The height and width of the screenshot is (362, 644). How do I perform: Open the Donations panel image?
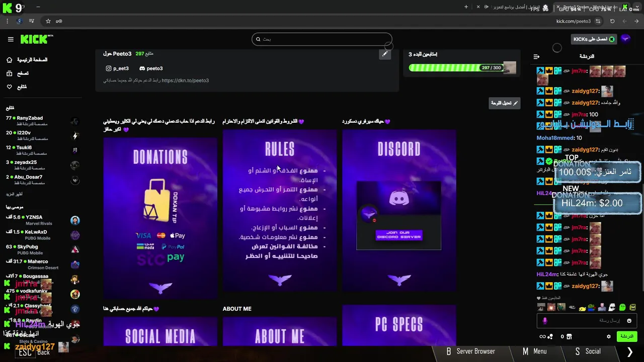(160, 218)
